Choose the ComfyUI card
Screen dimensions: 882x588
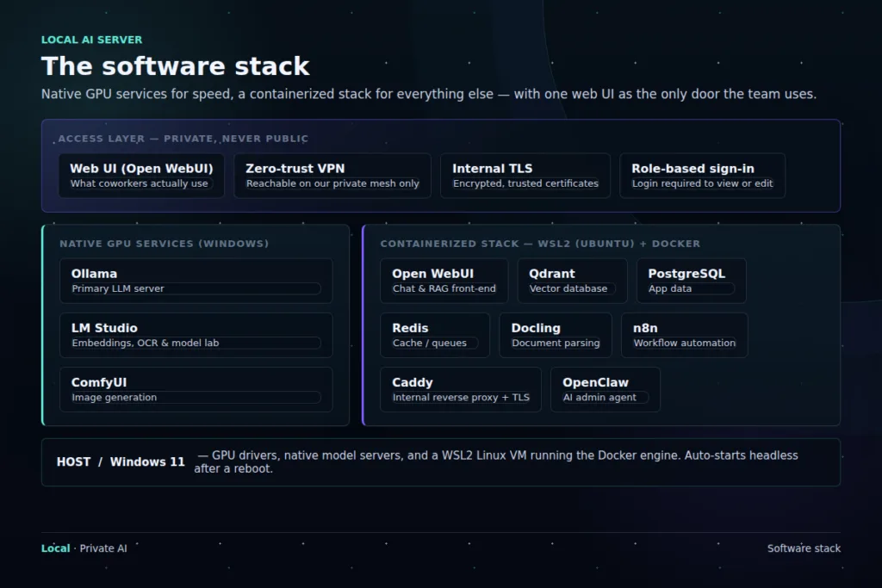[x=196, y=390]
